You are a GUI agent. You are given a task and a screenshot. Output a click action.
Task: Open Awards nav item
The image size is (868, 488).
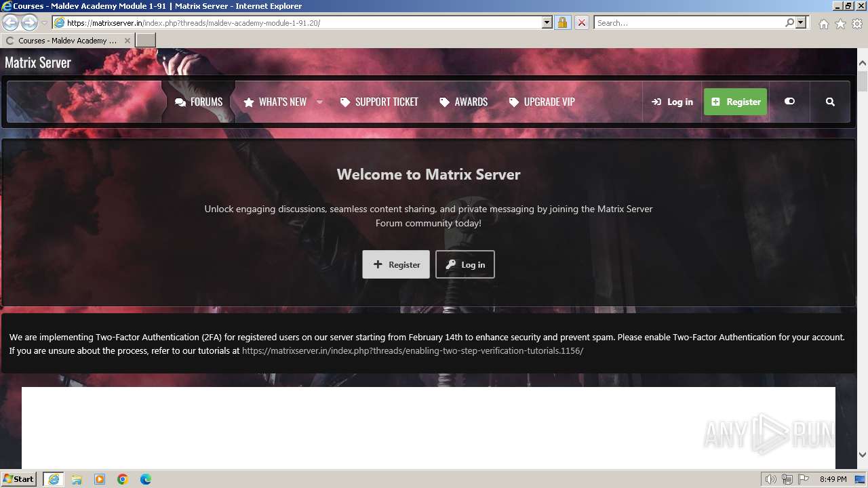(x=464, y=102)
